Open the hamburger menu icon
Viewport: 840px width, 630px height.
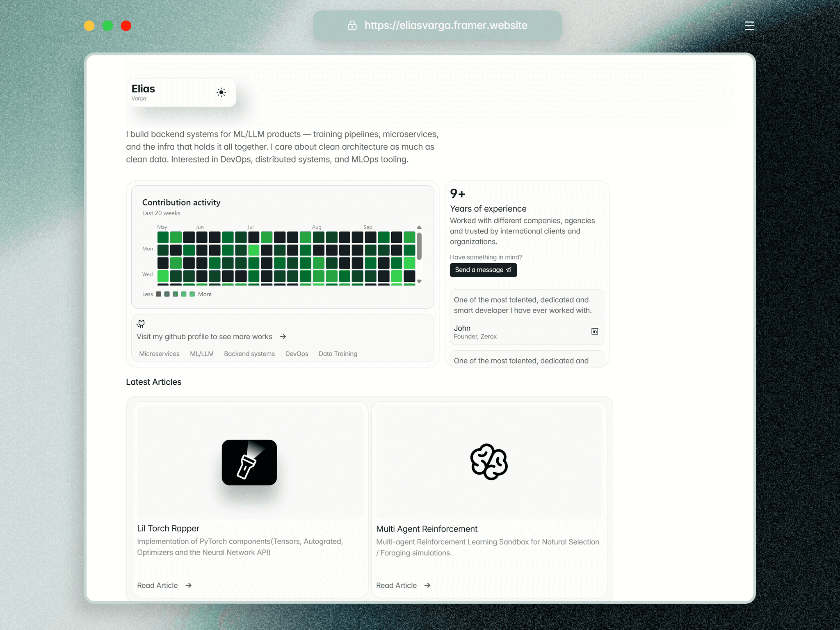749,26
